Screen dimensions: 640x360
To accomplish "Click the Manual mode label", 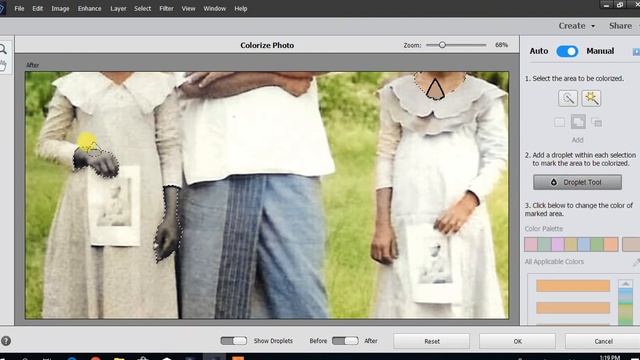I will coord(600,51).
